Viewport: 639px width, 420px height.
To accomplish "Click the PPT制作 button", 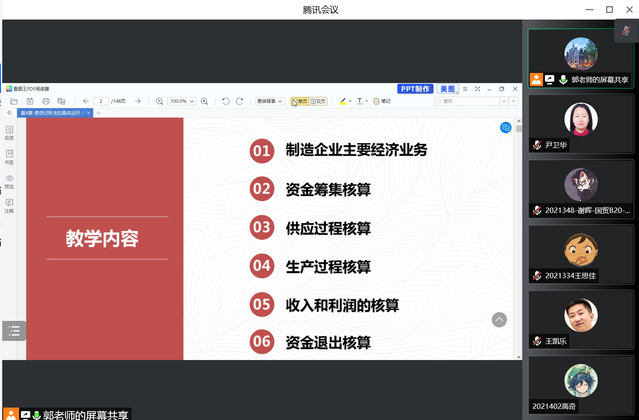I will (415, 89).
